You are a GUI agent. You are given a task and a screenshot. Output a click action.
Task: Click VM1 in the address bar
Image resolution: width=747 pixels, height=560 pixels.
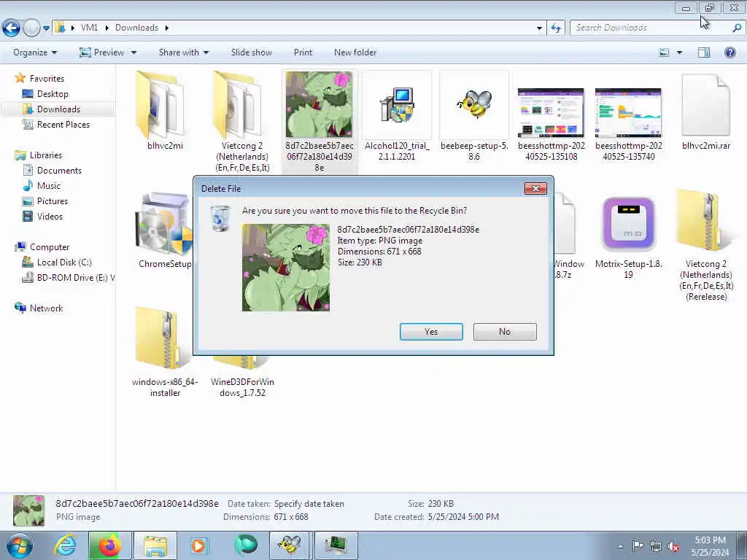pyautogui.click(x=89, y=28)
